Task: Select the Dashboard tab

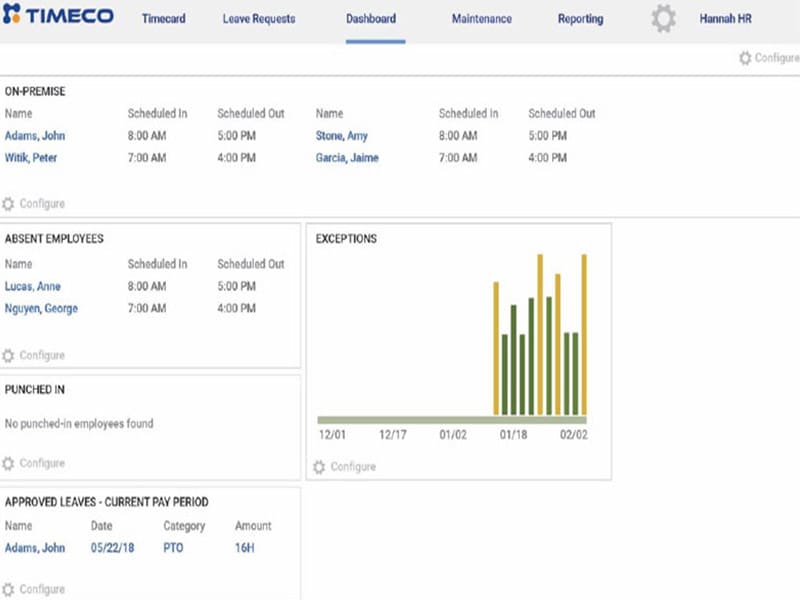Action: coord(371,19)
